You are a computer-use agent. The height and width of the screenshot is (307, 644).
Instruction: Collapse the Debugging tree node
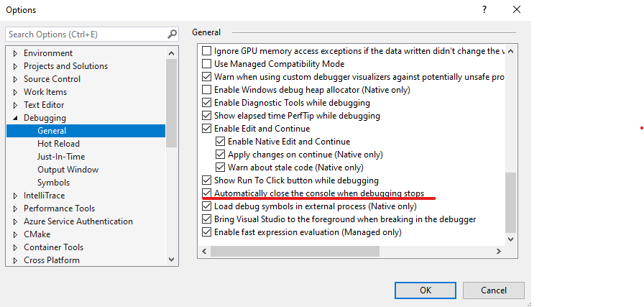[x=16, y=118]
